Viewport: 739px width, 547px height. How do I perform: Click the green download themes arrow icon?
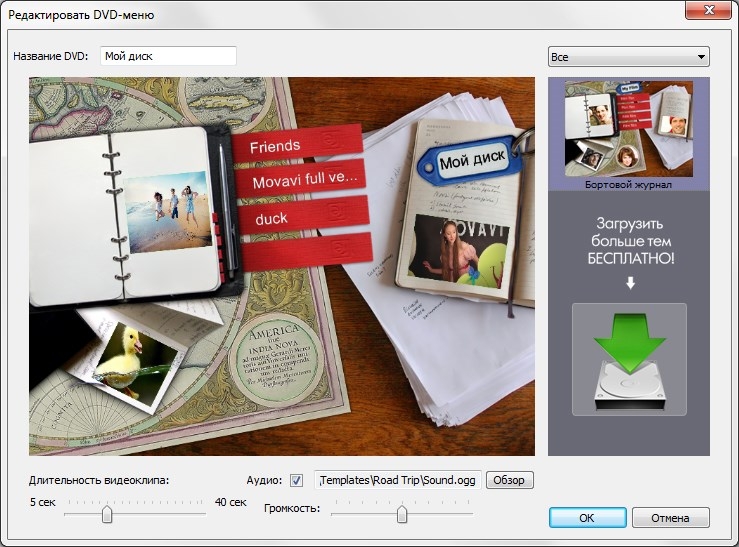(629, 359)
